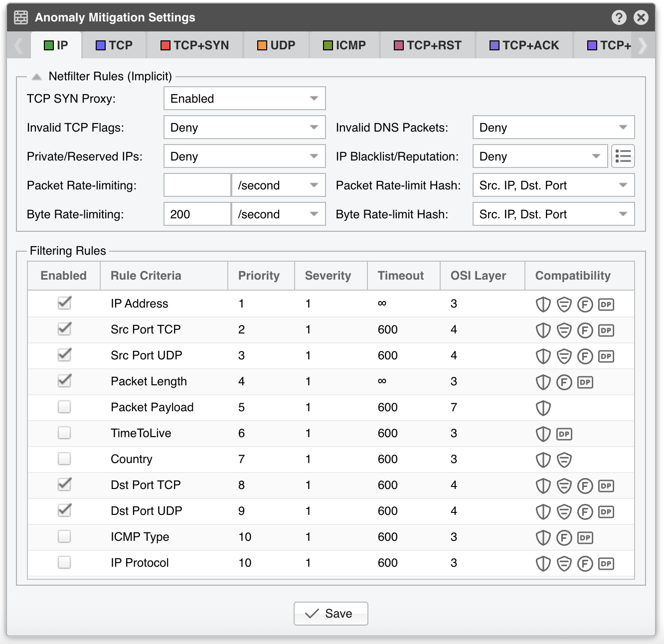Open the Byte Rate-limiting unit dropdown

[x=279, y=214]
